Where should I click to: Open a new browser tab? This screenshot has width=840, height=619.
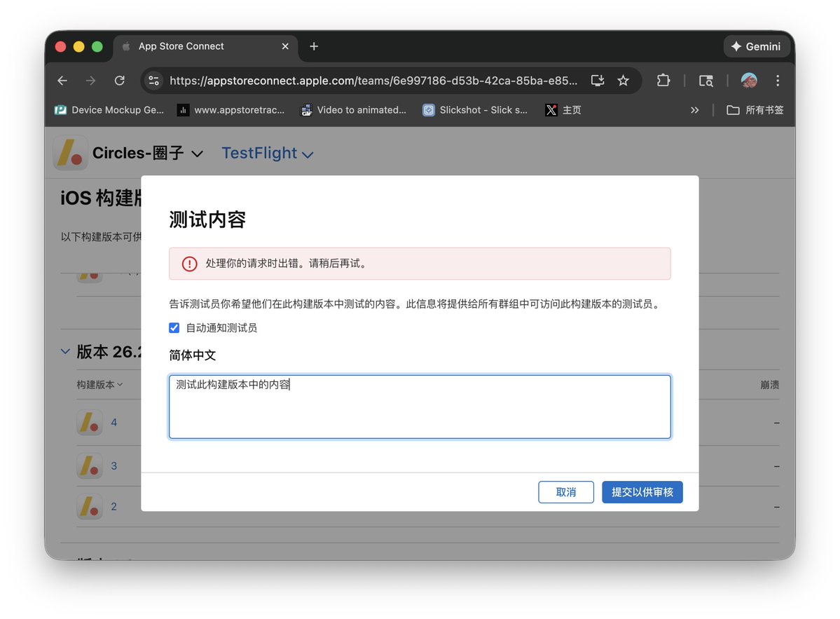pos(314,46)
